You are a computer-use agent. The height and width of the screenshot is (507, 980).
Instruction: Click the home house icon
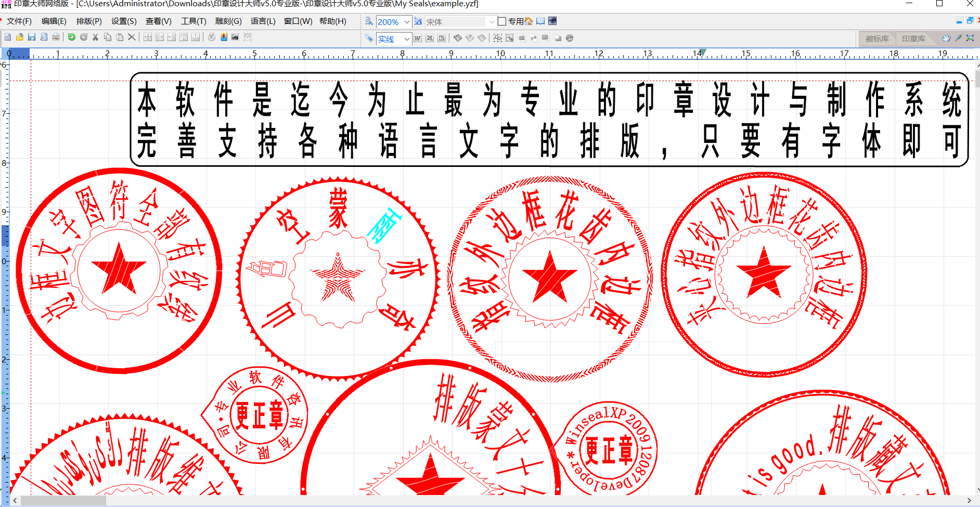(528, 21)
